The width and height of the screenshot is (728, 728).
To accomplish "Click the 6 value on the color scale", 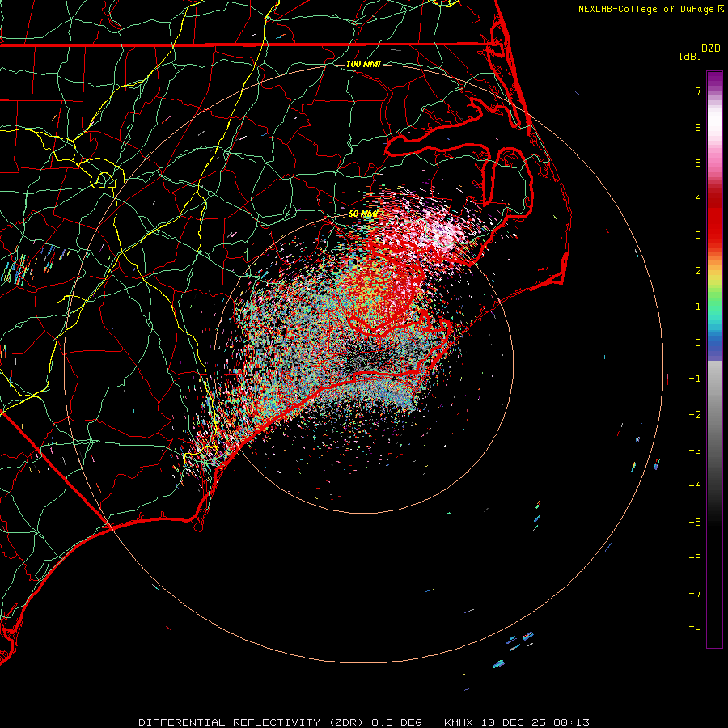I will 698,127.
